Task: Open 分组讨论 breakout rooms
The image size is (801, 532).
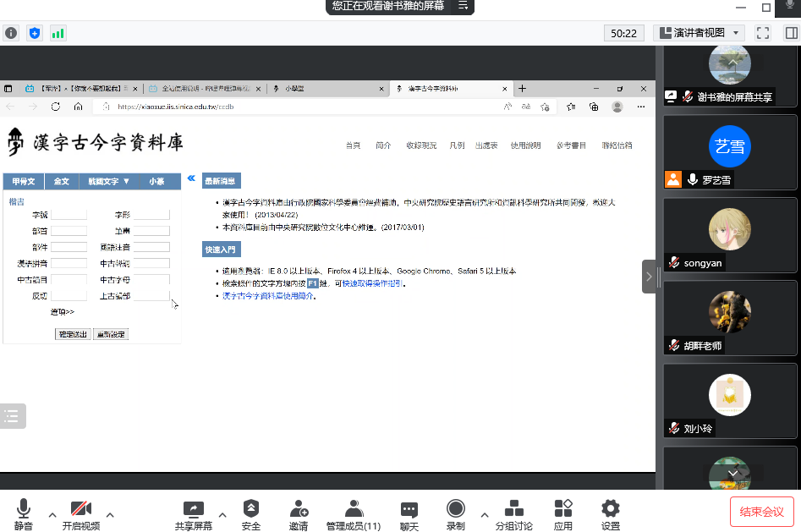Action: coord(513,510)
